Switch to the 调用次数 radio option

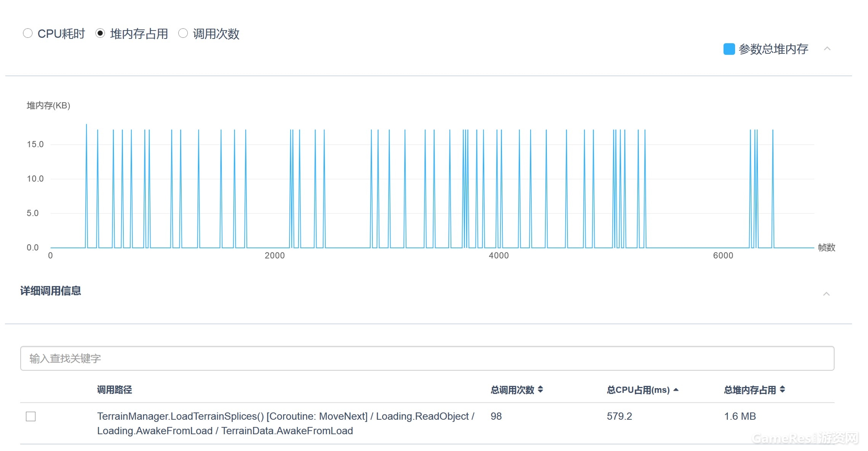(183, 34)
